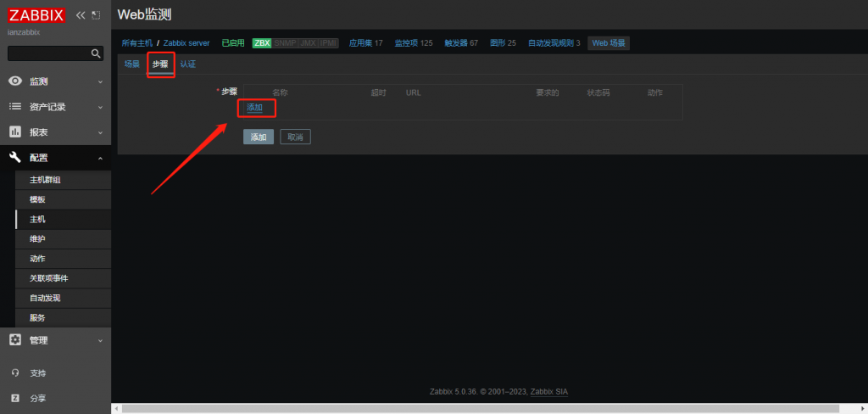Click the chart icon next to 报表
Viewport: 868px width, 414px height.
coord(15,132)
